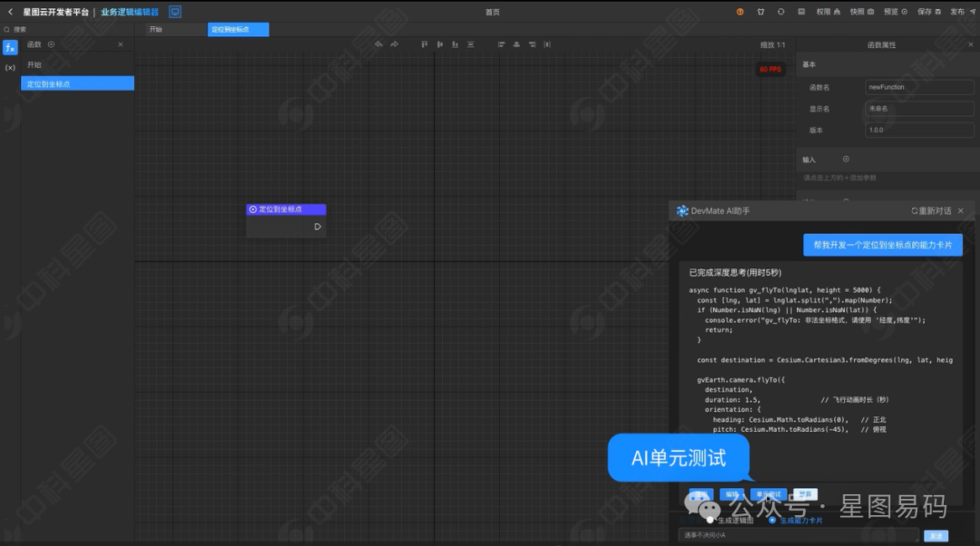Click the 帮我开发一个定位到坐标点的能力卡片 message bubble
This screenshot has width=980, height=546.
point(883,245)
